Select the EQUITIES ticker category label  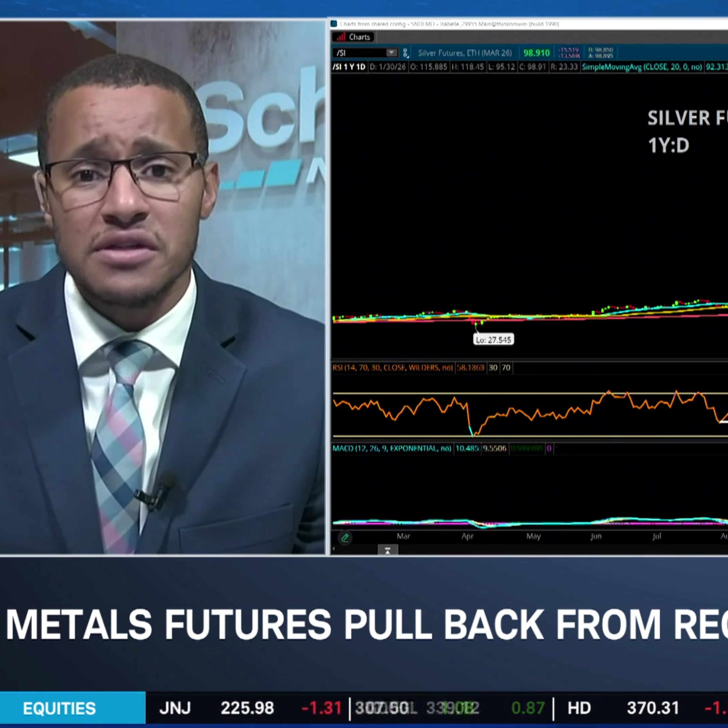tap(59, 708)
